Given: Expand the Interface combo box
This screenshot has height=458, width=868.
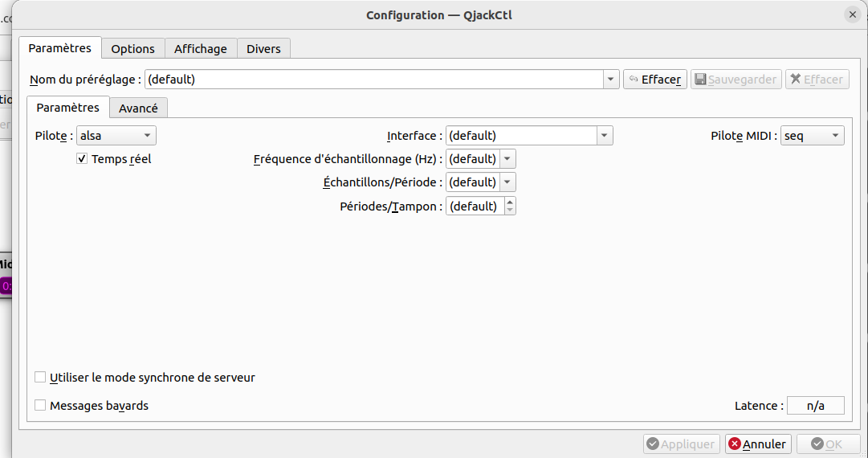Looking at the screenshot, I should (x=605, y=136).
